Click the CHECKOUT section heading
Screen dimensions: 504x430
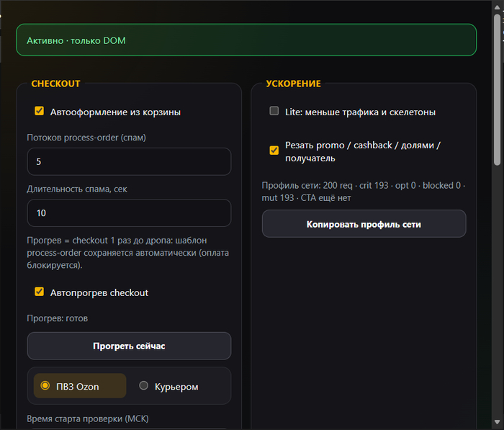(x=55, y=84)
